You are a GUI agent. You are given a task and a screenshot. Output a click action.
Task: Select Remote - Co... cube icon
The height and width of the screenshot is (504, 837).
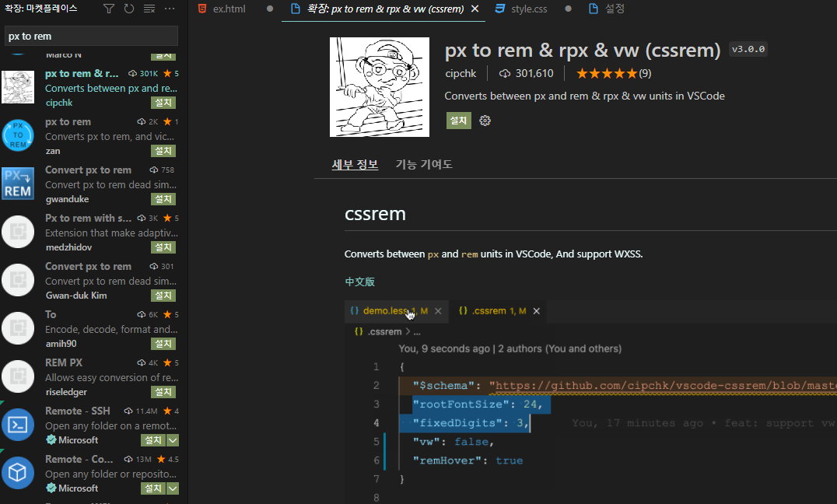[18, 473]
